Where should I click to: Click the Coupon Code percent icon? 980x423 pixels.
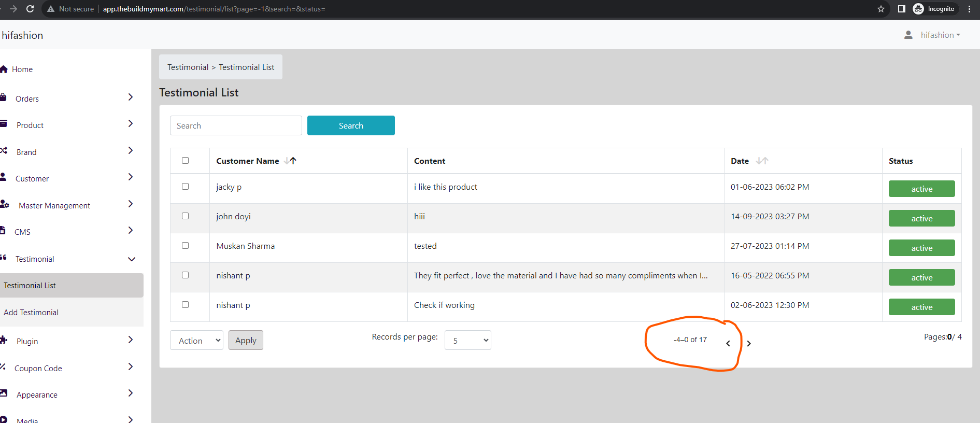point(3,366)
